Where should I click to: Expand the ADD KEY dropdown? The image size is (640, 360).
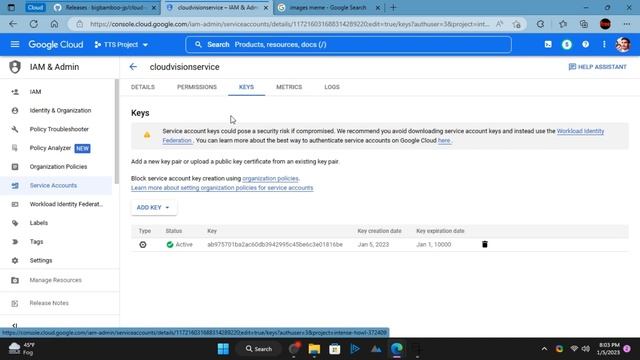[x=153, y=207]
